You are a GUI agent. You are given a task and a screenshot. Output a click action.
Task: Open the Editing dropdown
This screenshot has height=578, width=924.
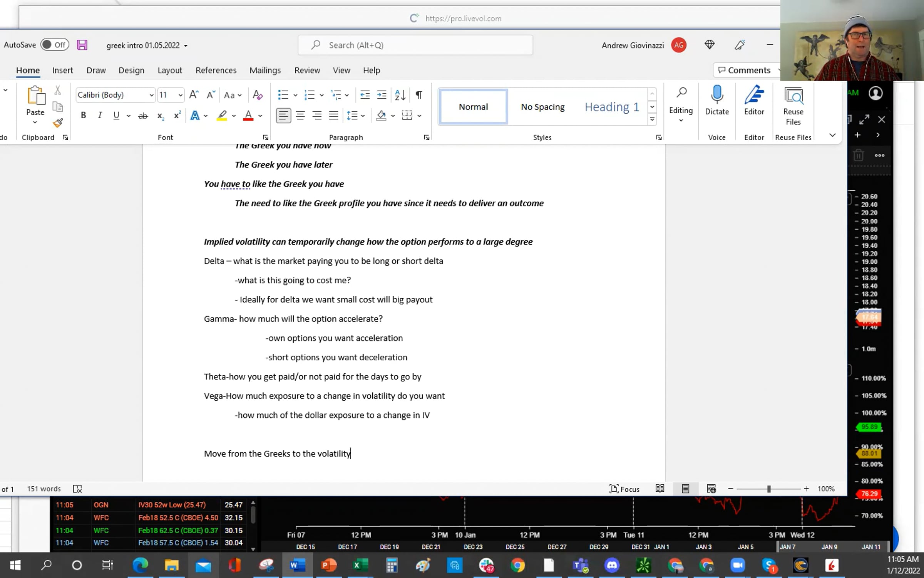[x=681, y=104]
